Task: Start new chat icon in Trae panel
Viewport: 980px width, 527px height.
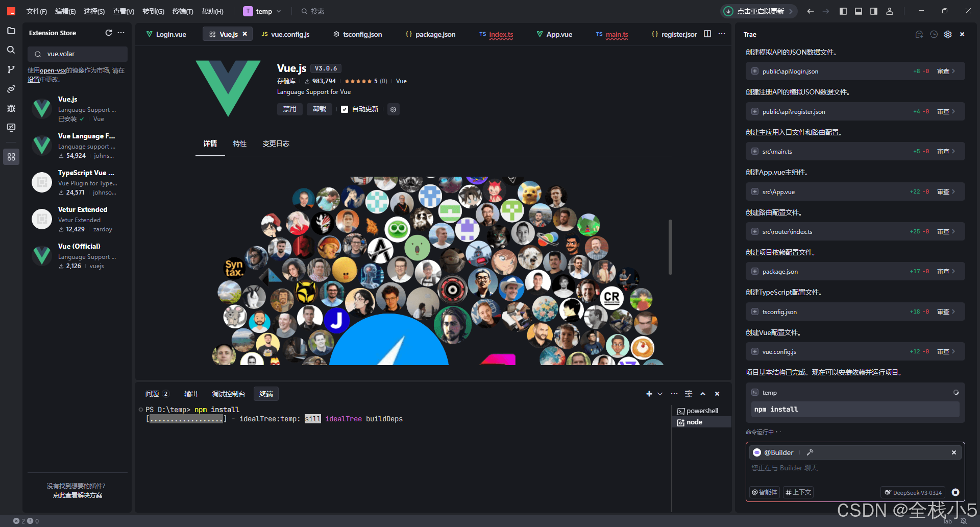Action: pos(919,34)
